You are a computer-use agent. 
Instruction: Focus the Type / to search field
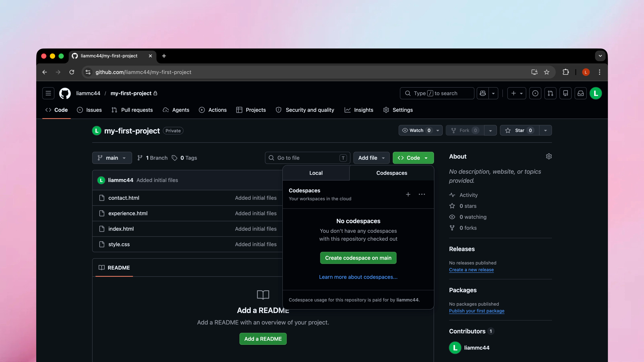437,93
